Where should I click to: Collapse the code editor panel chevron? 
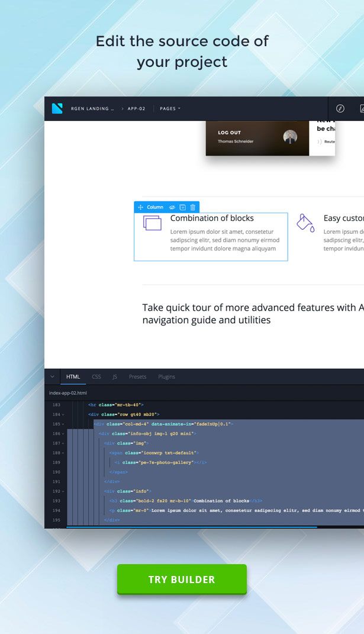pyautogui.click(x=52, y=376)
